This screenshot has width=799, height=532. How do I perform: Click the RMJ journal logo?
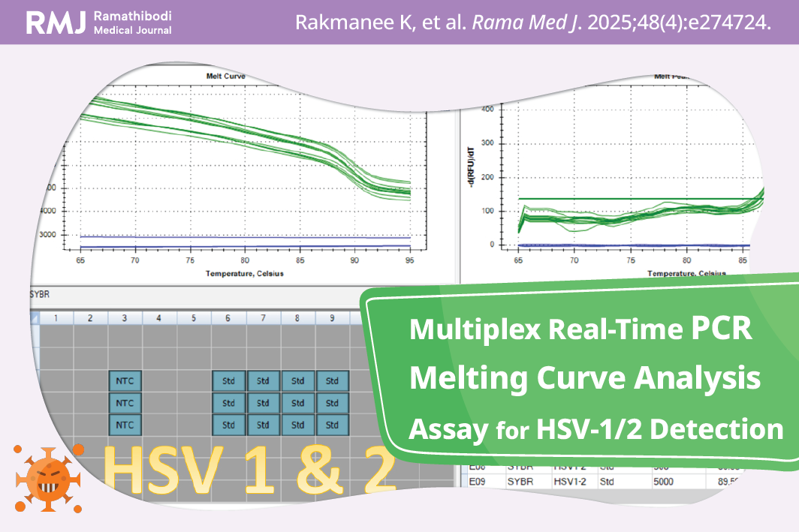point(99,23)
